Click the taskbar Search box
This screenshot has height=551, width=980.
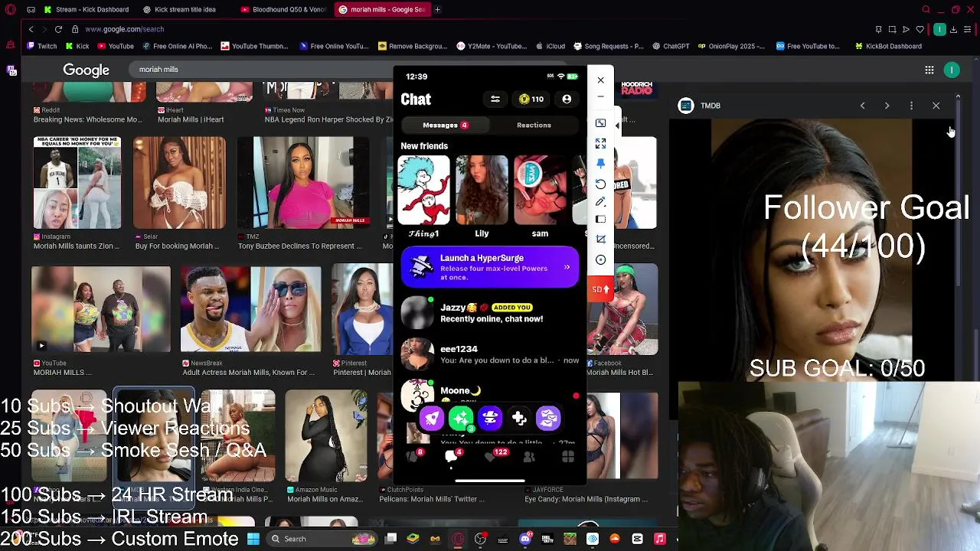coord(322,539)
